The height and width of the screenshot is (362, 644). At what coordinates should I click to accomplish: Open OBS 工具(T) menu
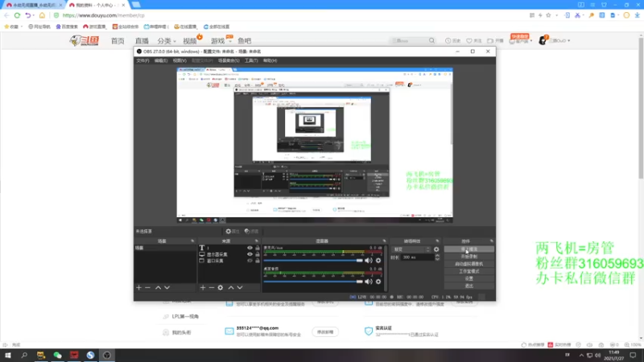pyautogui.click(x=251, y=61)
